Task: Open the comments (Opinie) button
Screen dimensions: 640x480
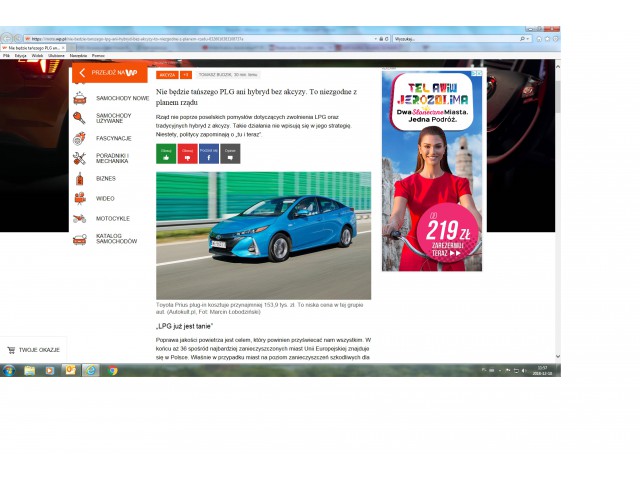Action: point(230,154)
